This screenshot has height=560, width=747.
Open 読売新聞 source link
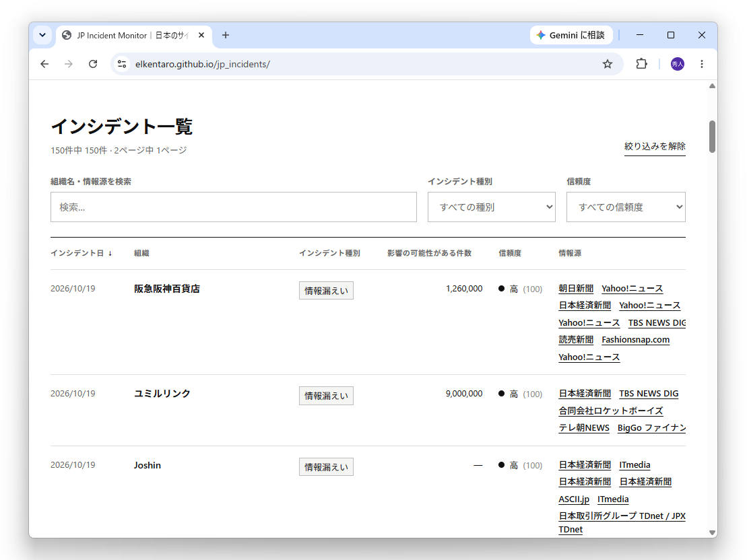pyautogui.click(x=576, y=339)
